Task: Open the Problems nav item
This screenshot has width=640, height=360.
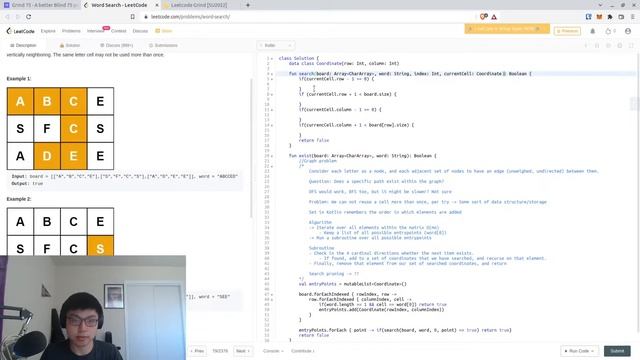Action: [71, 31]
